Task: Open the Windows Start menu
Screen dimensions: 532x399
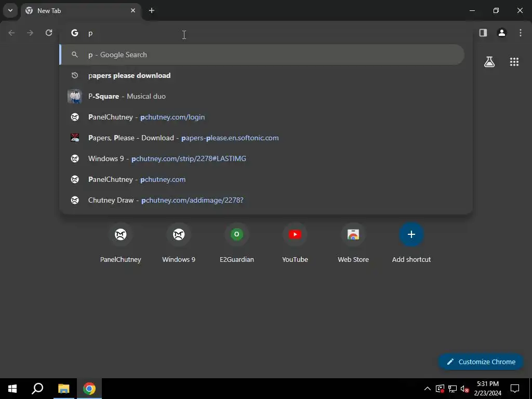Action: pos(12,389)
